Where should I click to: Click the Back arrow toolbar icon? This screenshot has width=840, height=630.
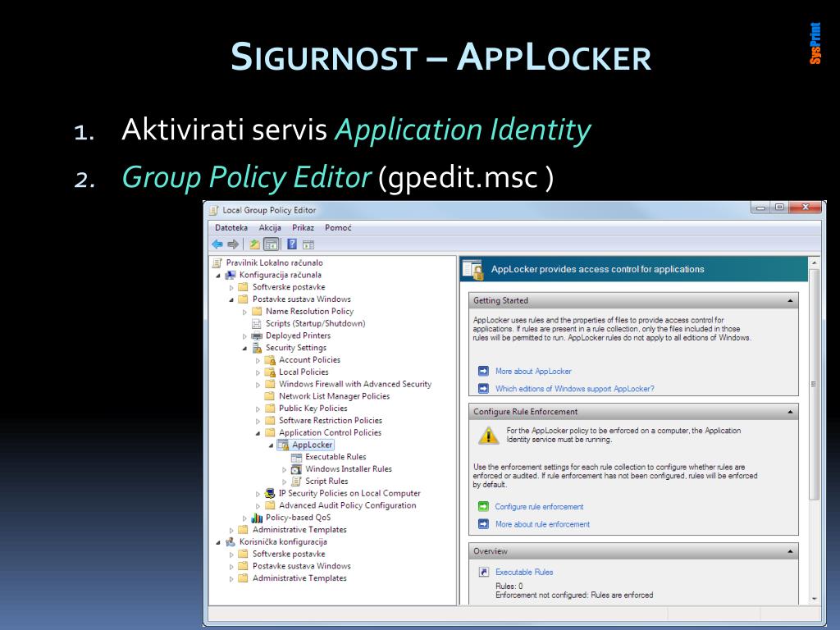click(217, 244)
